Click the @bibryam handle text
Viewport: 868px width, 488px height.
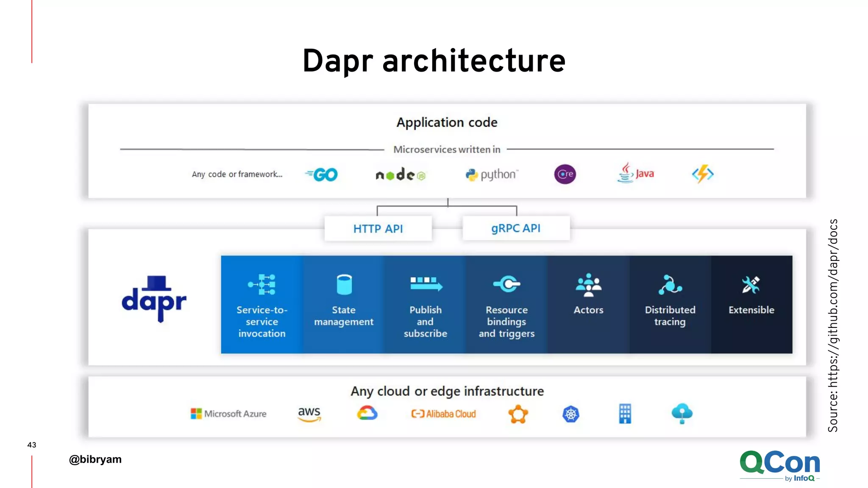click(95, 459)
